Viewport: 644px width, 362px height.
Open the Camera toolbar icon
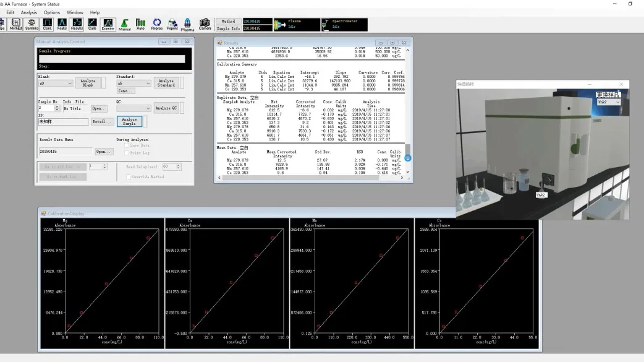[x=205, y=25]
